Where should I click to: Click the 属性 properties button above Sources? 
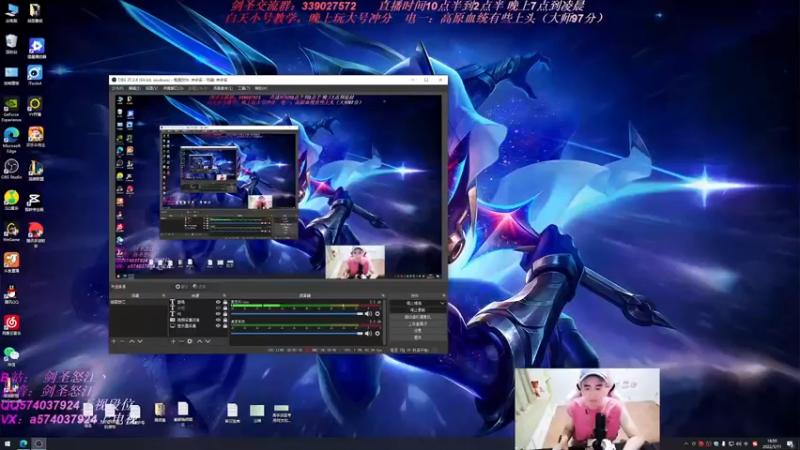pyautogui.click(x=182, y=287)
